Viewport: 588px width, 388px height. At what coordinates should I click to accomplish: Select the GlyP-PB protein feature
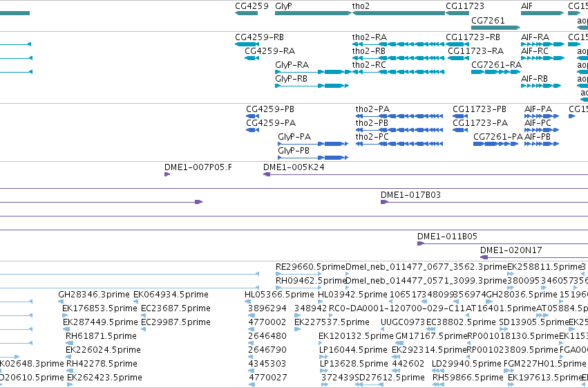313,158
